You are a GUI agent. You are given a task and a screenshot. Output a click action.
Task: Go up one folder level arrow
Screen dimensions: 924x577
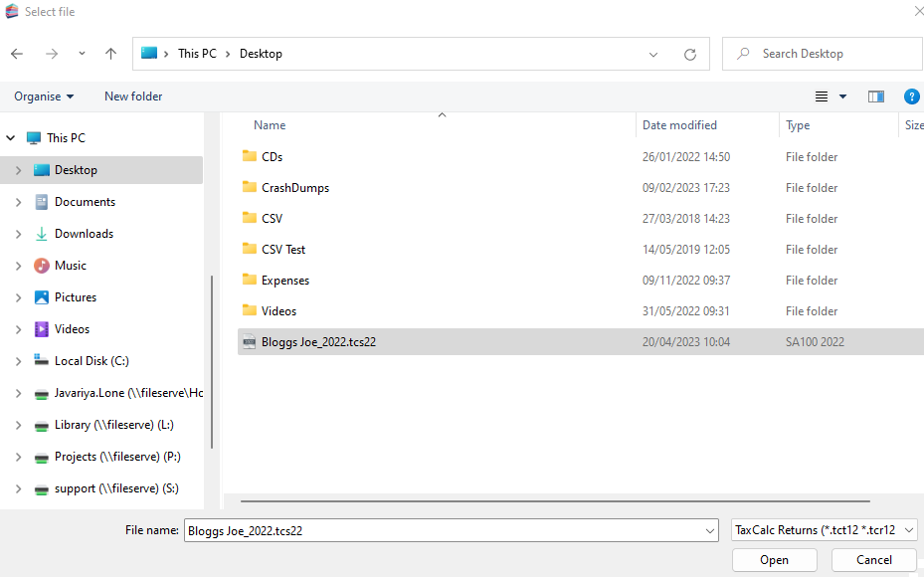(x=110, y=54)
